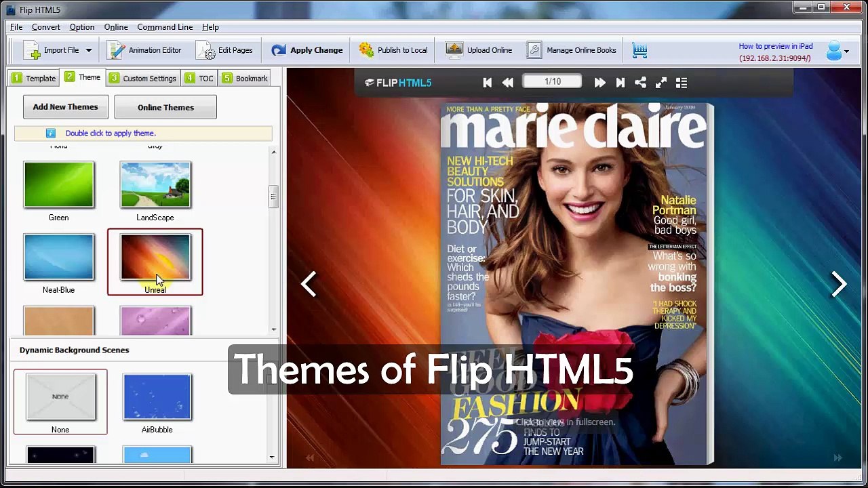The image size is (868, 488).
Task: Select the light blue scene below AirBubble
Action: pyautogui.click(x=157, y=455)
